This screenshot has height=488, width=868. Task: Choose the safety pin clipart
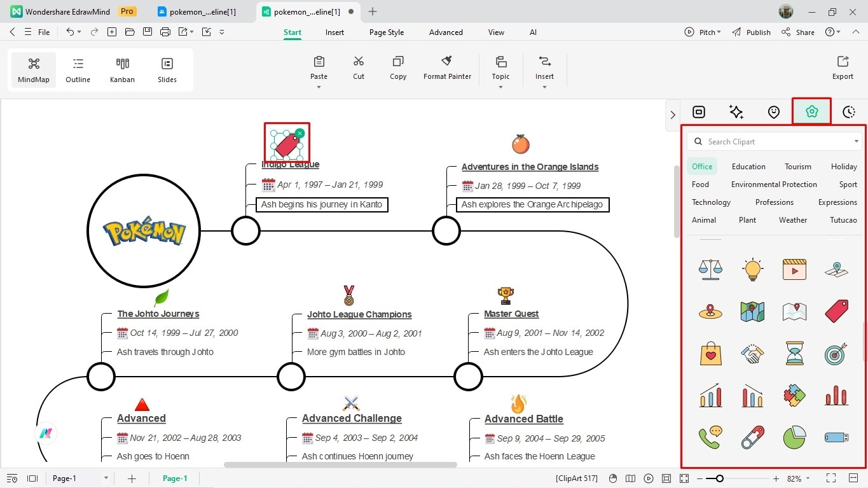(x=752, y=437)
